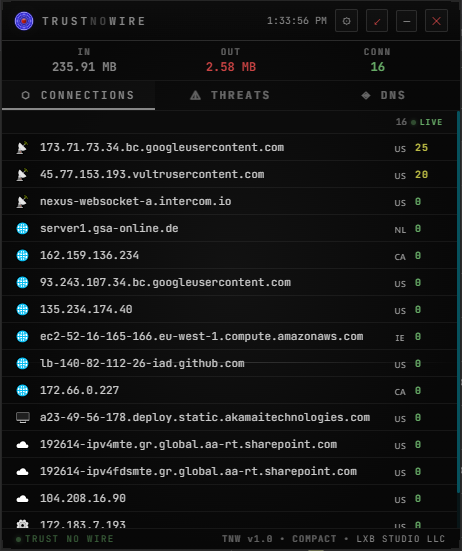Click globe icon next to 135.234.174.40
Viewport: 462px width, 551px height.
[x=22, y=310]
